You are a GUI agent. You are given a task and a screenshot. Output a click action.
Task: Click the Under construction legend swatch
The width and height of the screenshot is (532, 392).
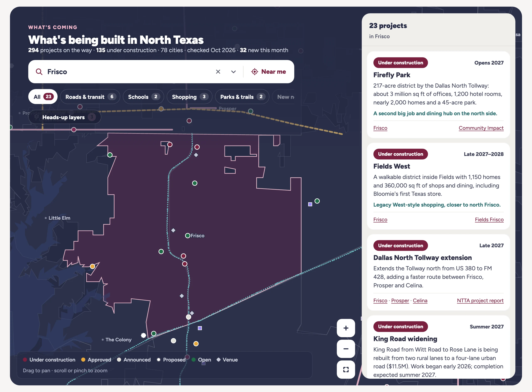pos(25,360)
